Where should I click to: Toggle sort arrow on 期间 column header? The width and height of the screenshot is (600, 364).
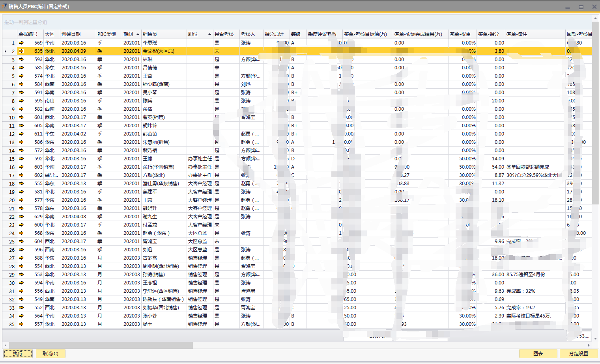(x=138, y=34)
